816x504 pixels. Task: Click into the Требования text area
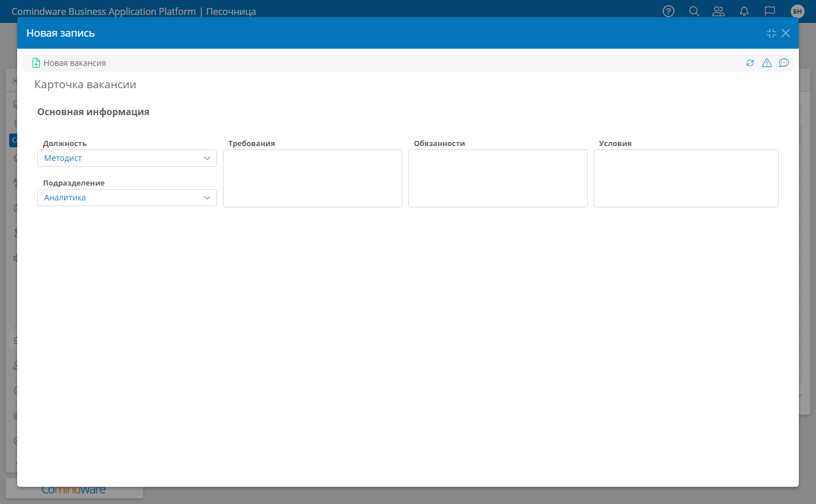pyautogui.click(x=312, y=178)
